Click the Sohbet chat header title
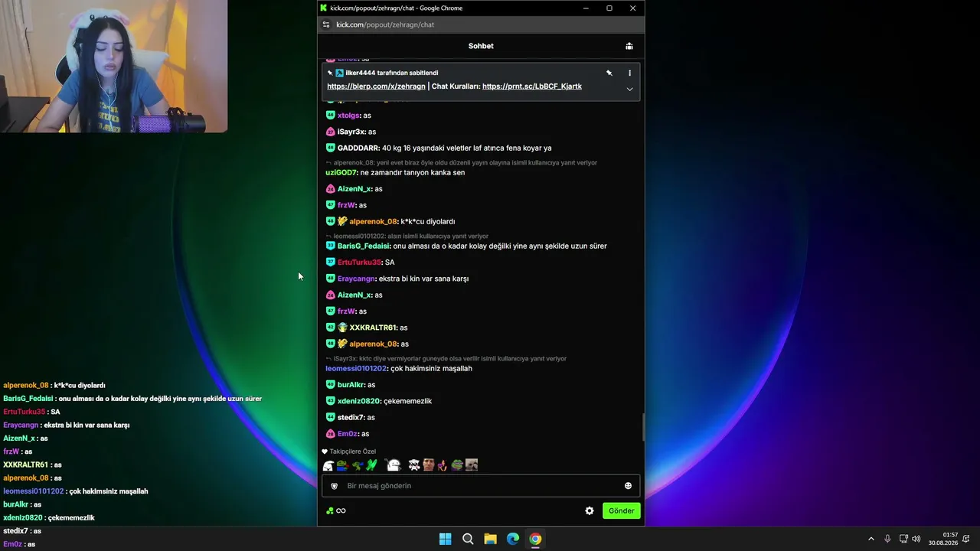 pos(481,46)
